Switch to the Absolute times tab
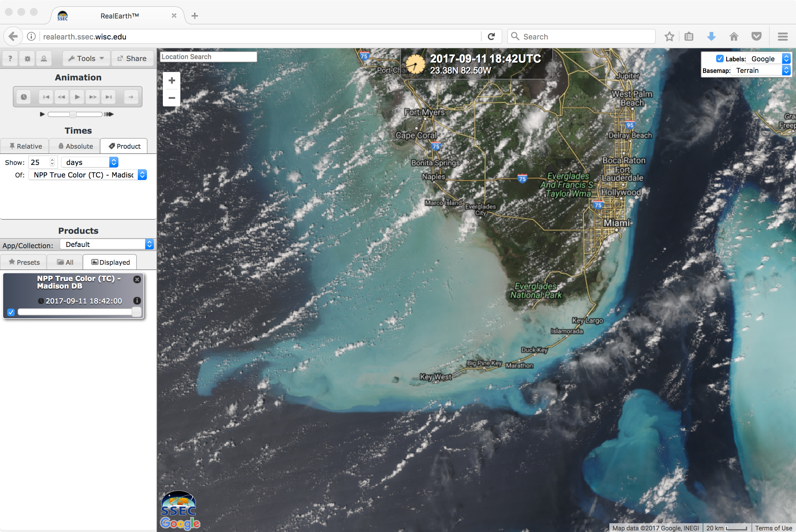 click(75, 146)
